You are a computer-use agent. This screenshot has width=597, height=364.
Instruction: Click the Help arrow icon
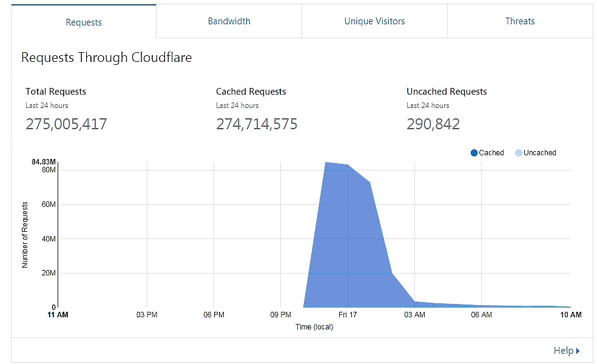(578, 350)
